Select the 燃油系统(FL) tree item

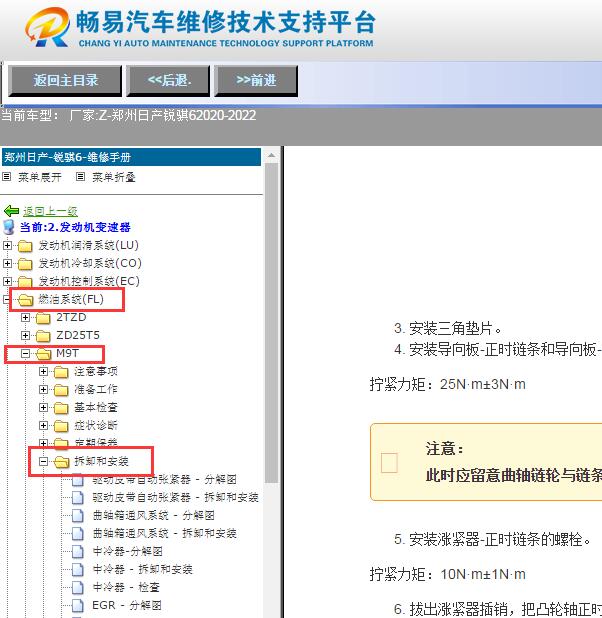[71, 300]
